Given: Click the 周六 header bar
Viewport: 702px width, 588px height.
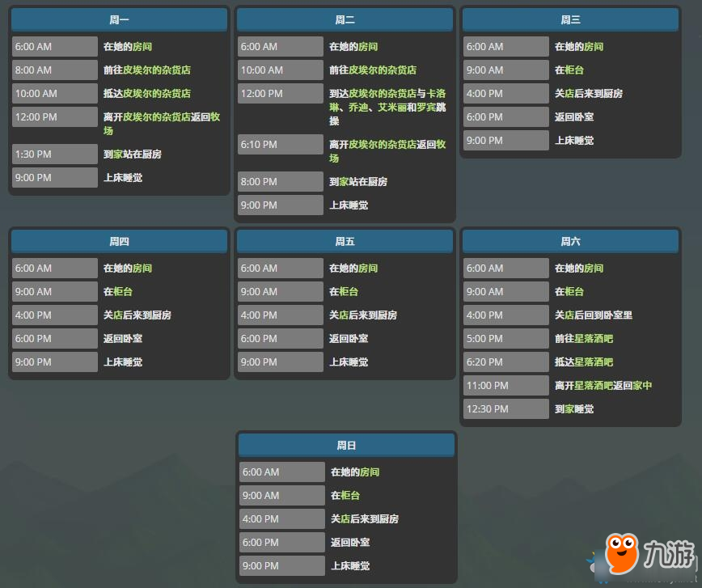Looking at the screenshot, I should 570,242.
